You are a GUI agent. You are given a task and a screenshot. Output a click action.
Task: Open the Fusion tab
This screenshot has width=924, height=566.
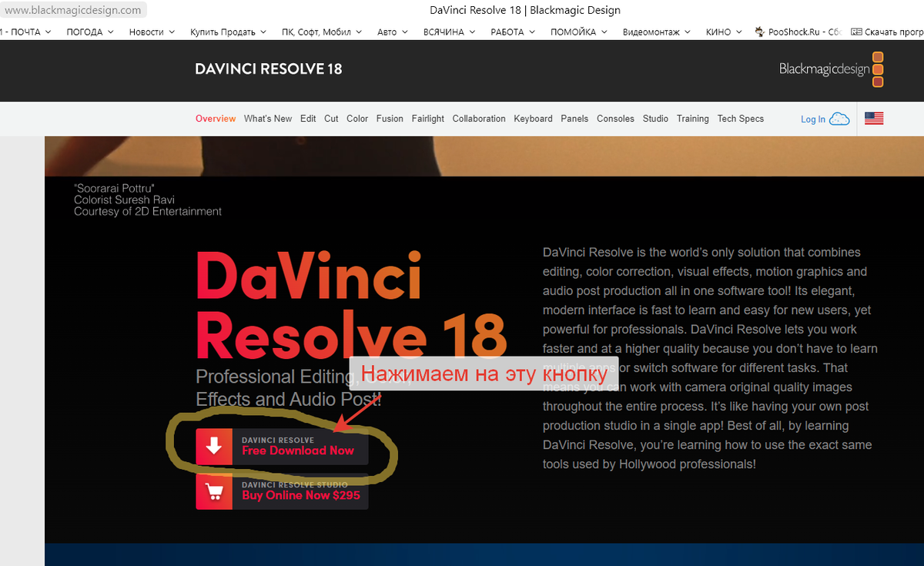390,119
